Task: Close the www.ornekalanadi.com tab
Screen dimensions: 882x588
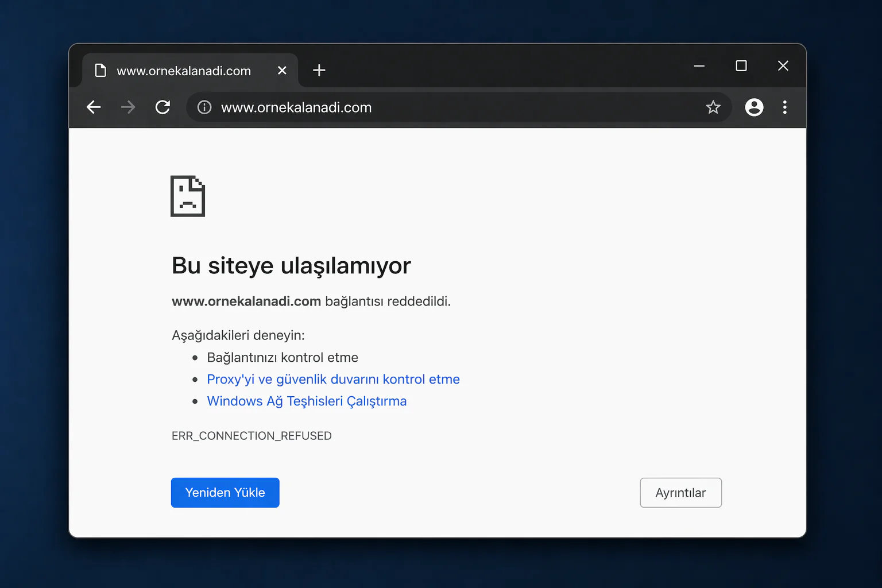Action: coord(282,70)
